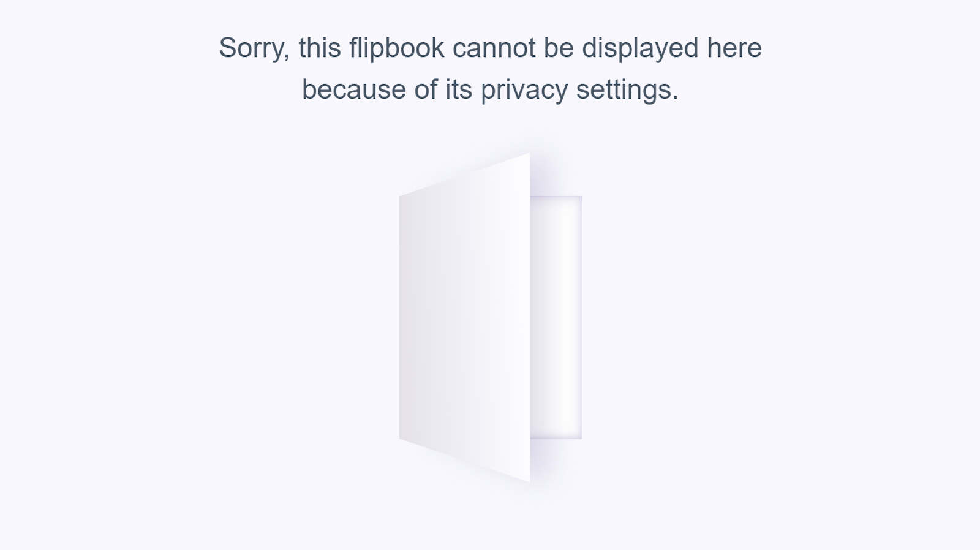Image resolution: width=980 pixels, height=550 pixels.
Task: Click the word "settings." in the message
Action: click(x=627, y=90)
